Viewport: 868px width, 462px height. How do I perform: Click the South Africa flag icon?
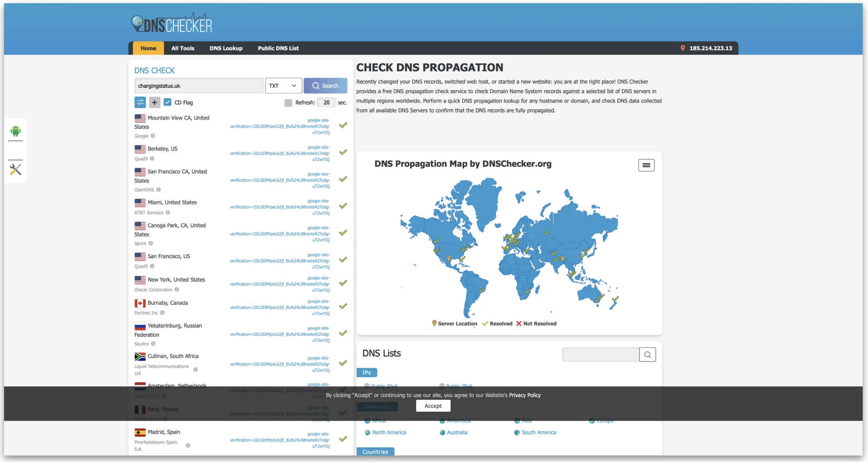pos(140,356)
